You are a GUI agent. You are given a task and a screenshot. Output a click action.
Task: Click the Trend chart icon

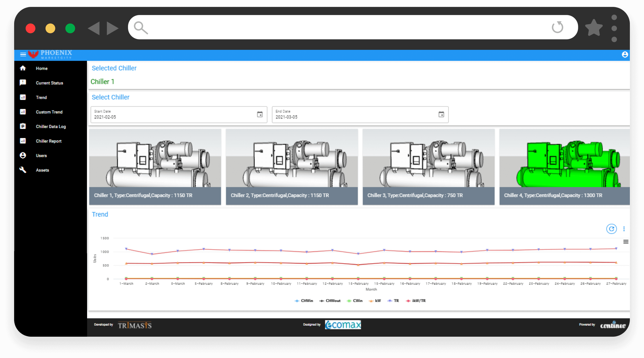click(x=23, y=97)
